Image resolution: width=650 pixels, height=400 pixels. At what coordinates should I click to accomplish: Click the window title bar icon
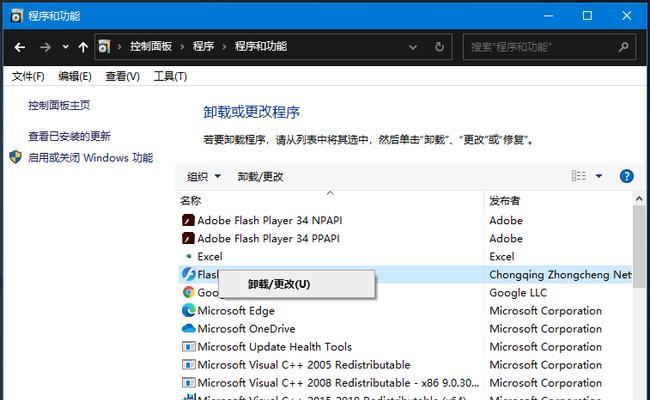coord(17,16)
